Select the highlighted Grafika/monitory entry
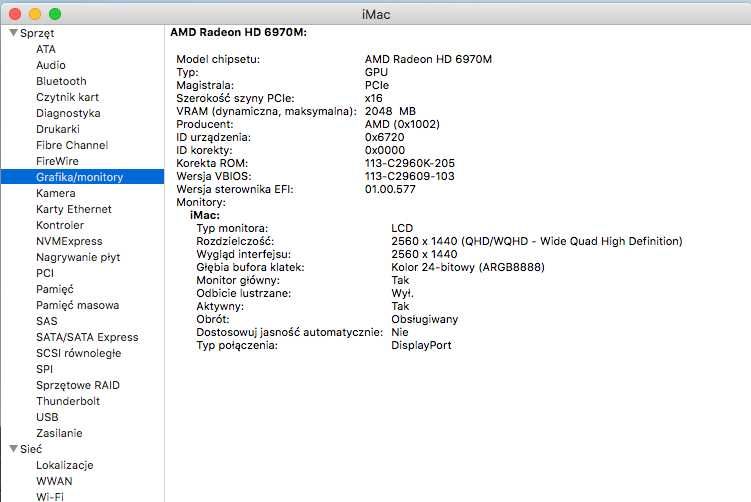The image size is (751, 502). [82, 177]
